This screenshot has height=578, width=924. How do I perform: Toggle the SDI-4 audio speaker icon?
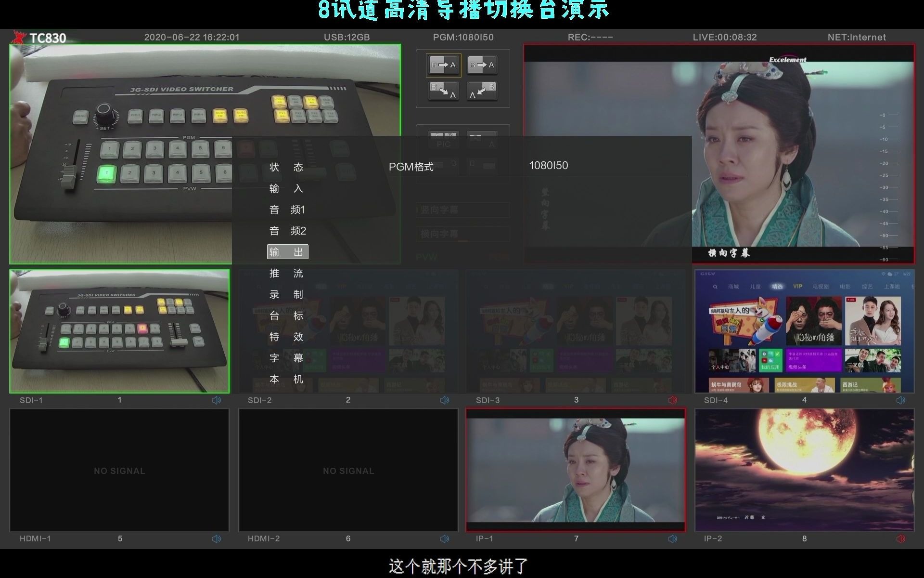(x=901, y=400)
